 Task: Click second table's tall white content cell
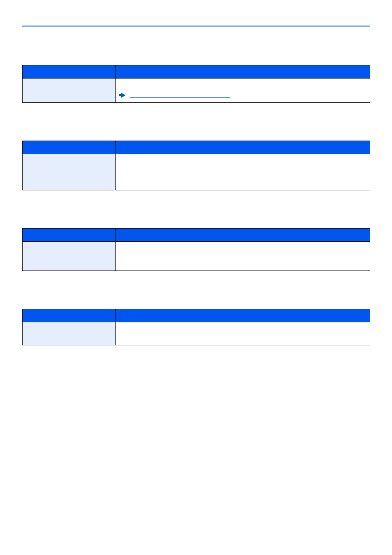[242, 165]
